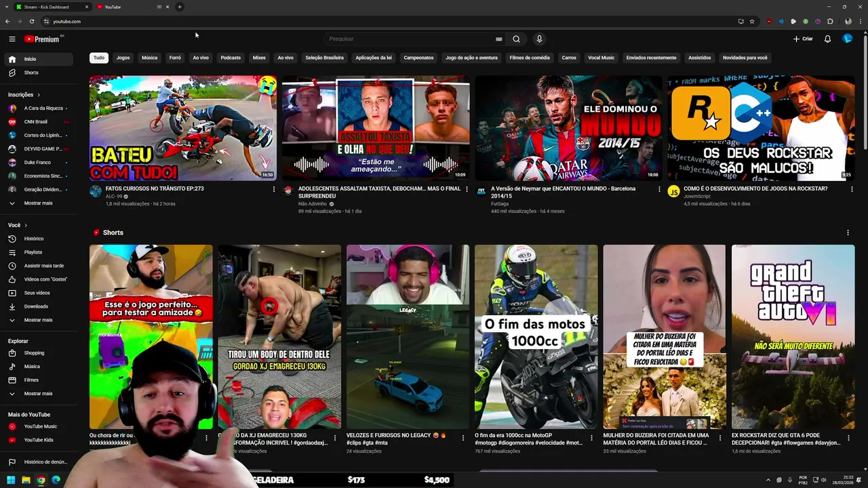Open Vídeos com "Gostei"

(39, 279)
